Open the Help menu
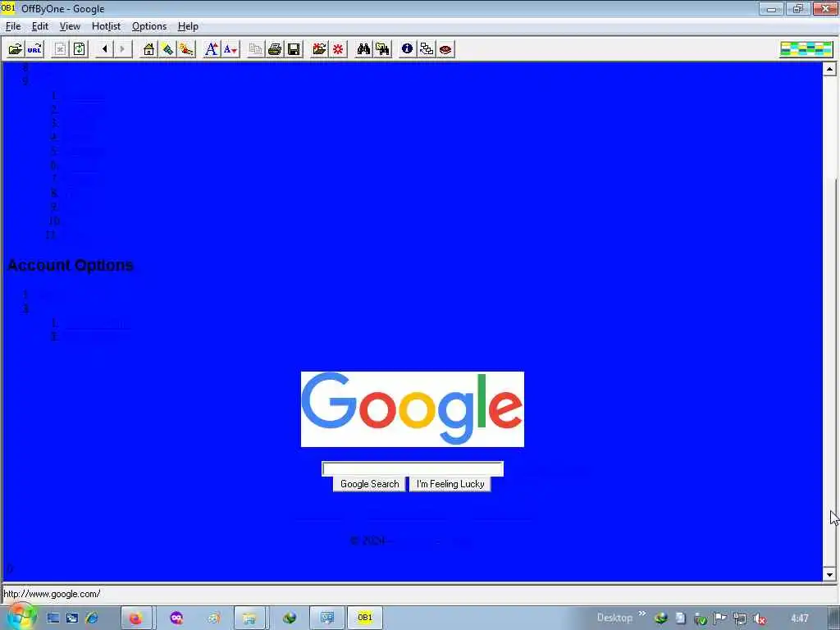This screenshot has height=630, width=840. tap(188, 26)
